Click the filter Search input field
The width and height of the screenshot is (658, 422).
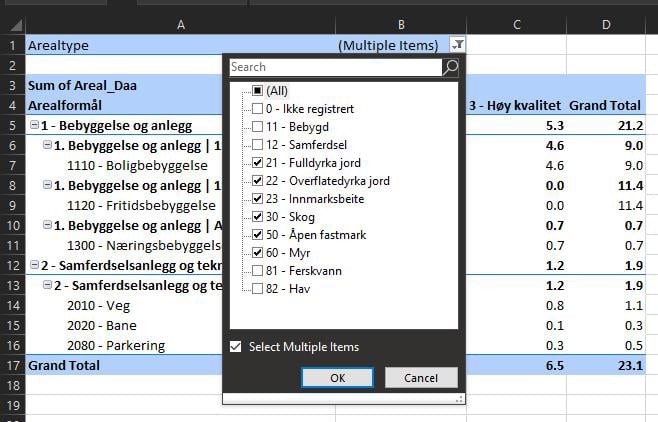335,67
